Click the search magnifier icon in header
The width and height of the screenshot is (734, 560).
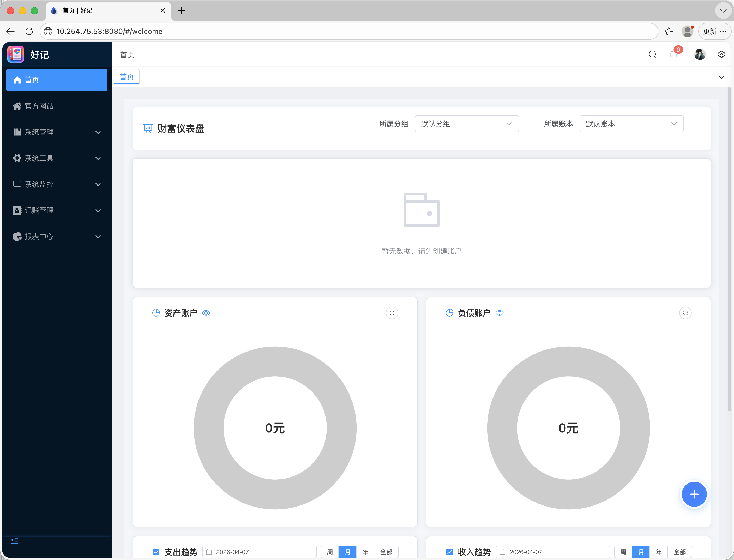tap(652, 54)
